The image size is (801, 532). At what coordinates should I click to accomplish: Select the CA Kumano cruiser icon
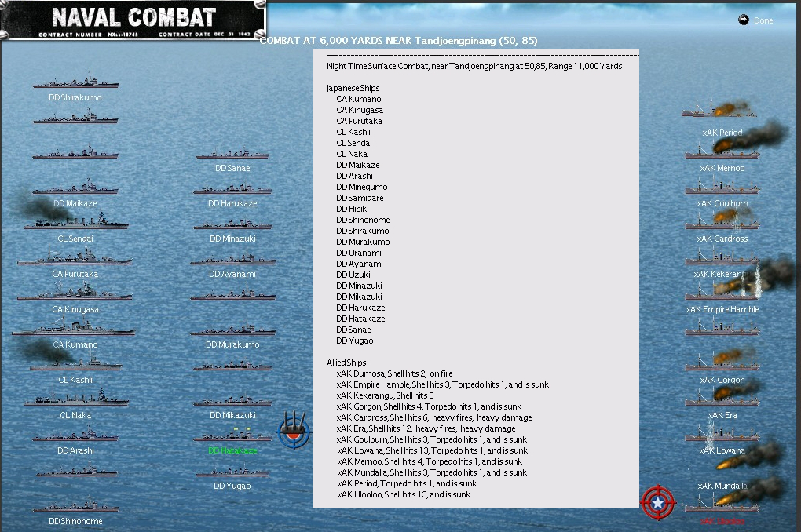74,326
